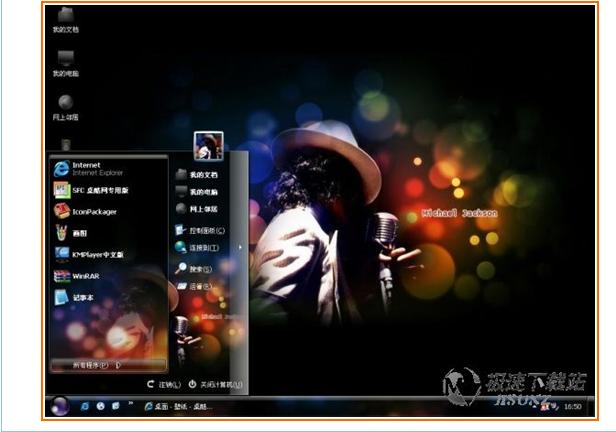Click the Start orb on the taskbar
616x432 pixels.
(60, 406)
